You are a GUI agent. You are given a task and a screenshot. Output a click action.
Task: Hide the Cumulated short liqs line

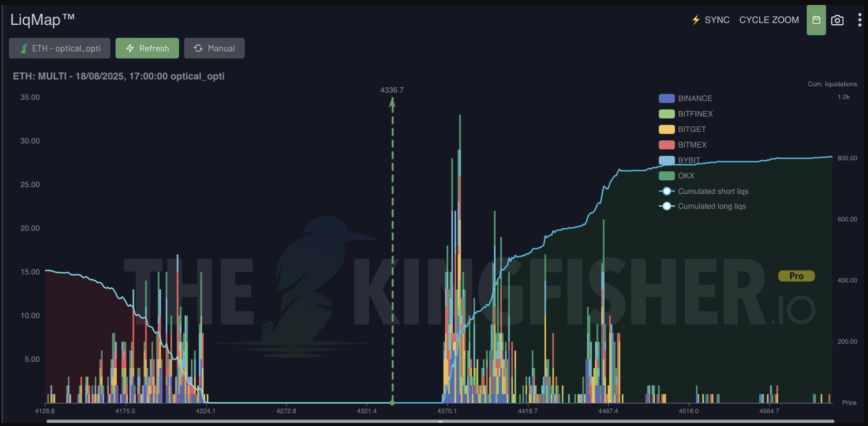coord(713,191)
